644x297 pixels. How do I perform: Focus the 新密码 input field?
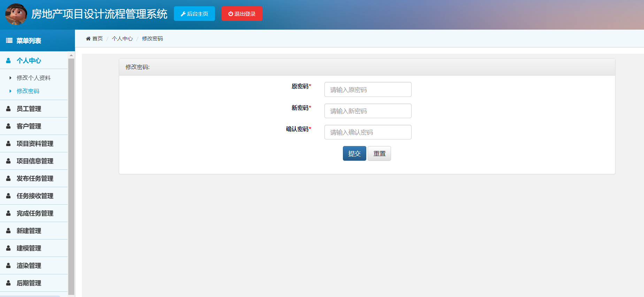click(368, 111)
